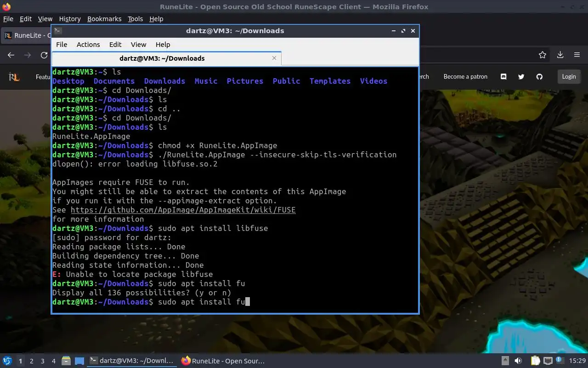Viewport: 588px width, 368px height.
Task: Click the '[sudo] password for dartz:' line
Action: (112, 237)
